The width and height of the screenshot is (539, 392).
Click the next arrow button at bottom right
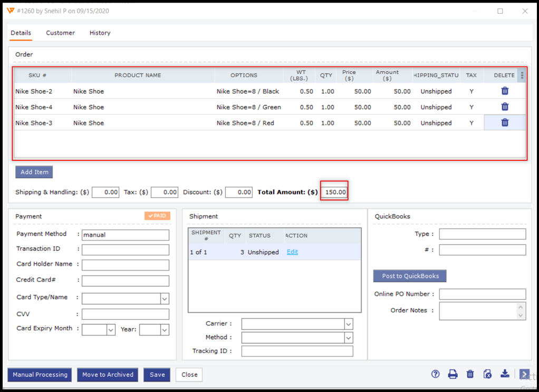pos(524,374)
